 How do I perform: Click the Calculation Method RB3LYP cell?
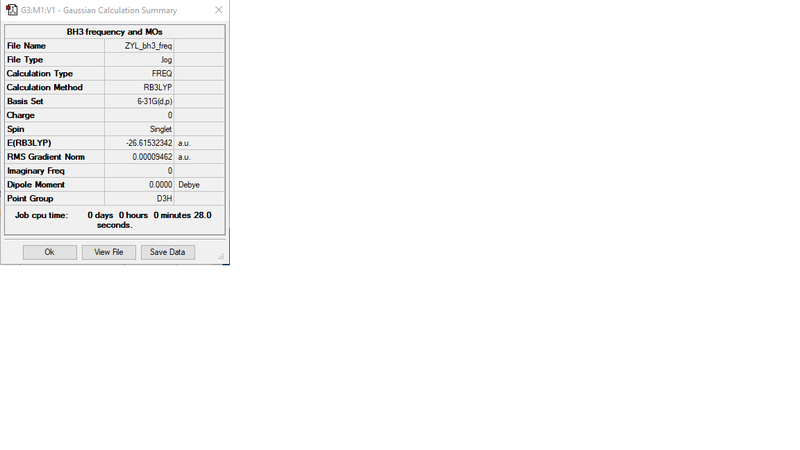(x=139, y=87)
